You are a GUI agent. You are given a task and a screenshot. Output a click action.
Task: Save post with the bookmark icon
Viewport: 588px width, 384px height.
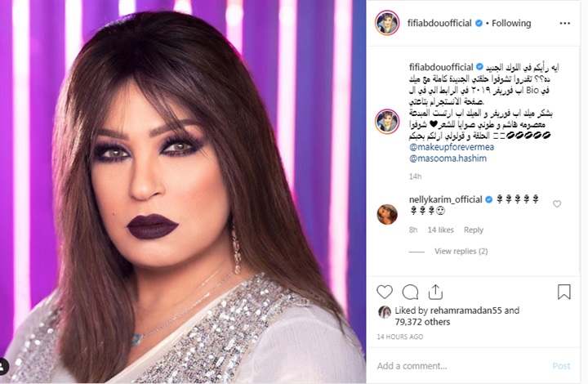[564, 292]
